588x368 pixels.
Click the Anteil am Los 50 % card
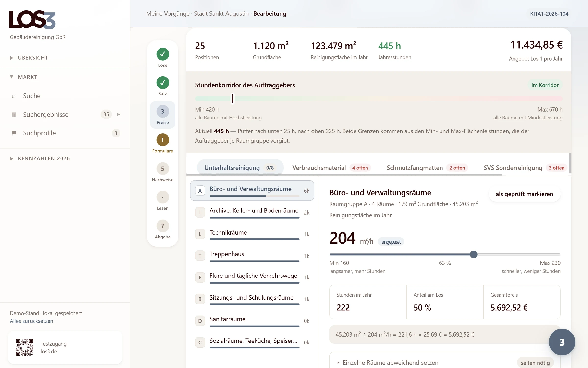point(445,302)
